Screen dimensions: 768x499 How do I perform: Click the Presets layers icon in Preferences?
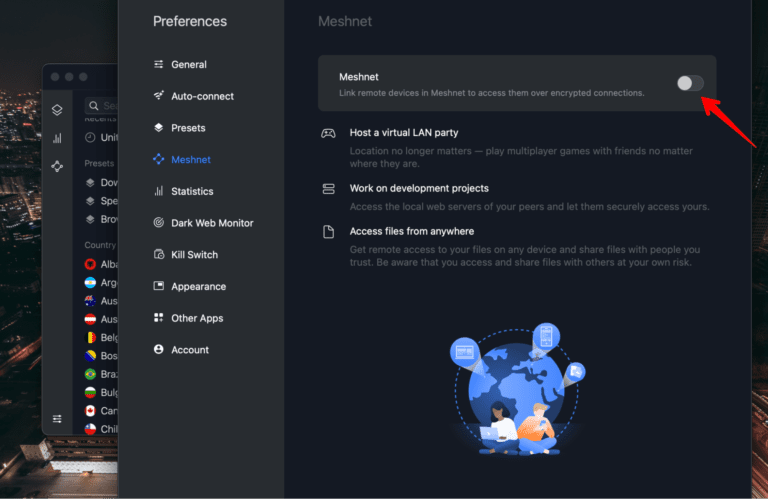coord(158,128)
